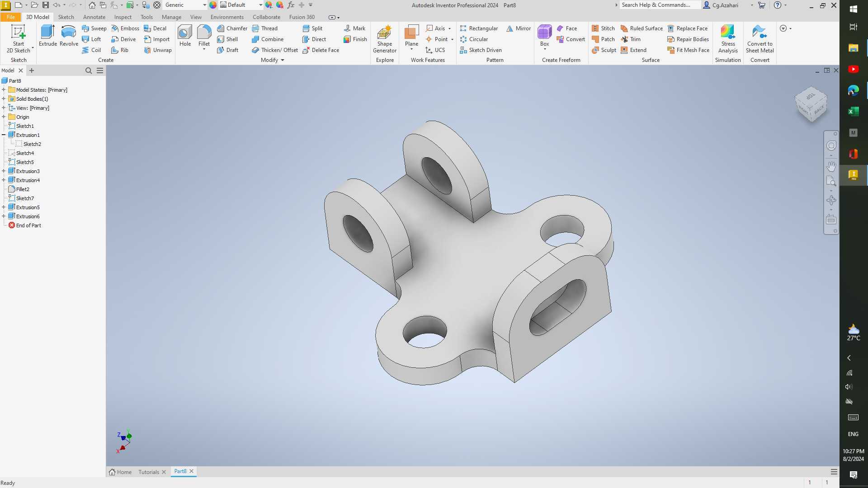Click the Windows Start button
868x488 pixels.
854,9
